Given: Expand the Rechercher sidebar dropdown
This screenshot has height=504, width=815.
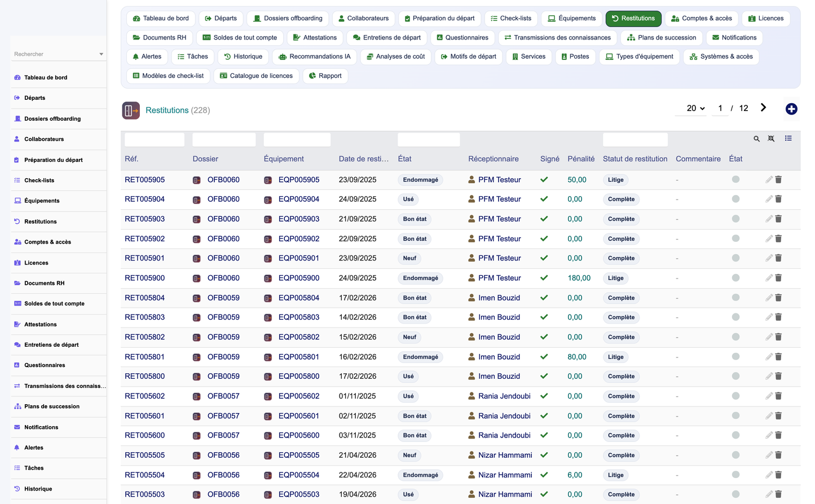Looking at the screenshot, I should click(101, 54).
